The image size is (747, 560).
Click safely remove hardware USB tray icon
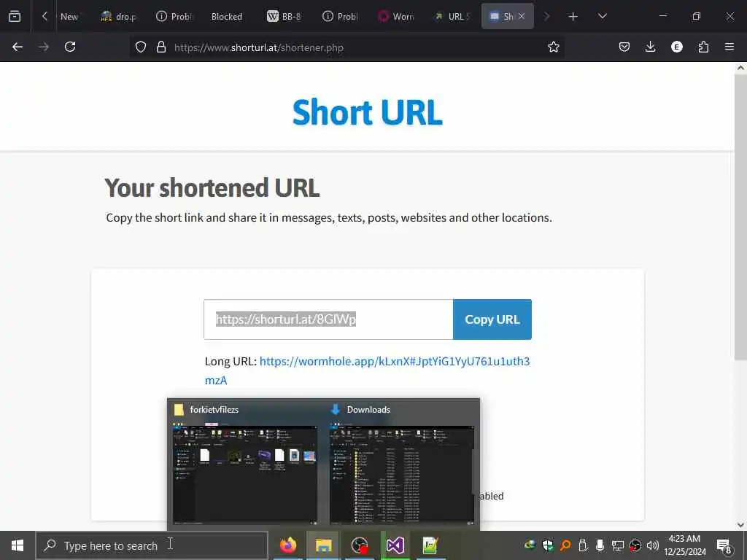tap(582, 545)
